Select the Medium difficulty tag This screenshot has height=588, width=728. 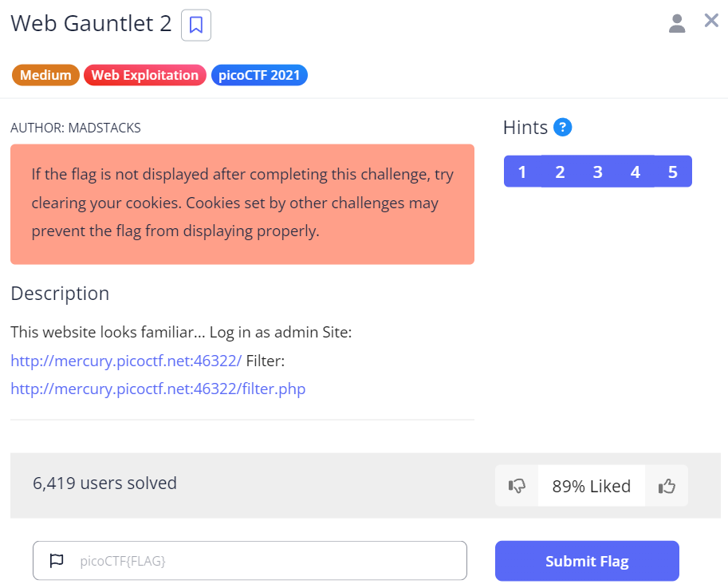(45, 75)
